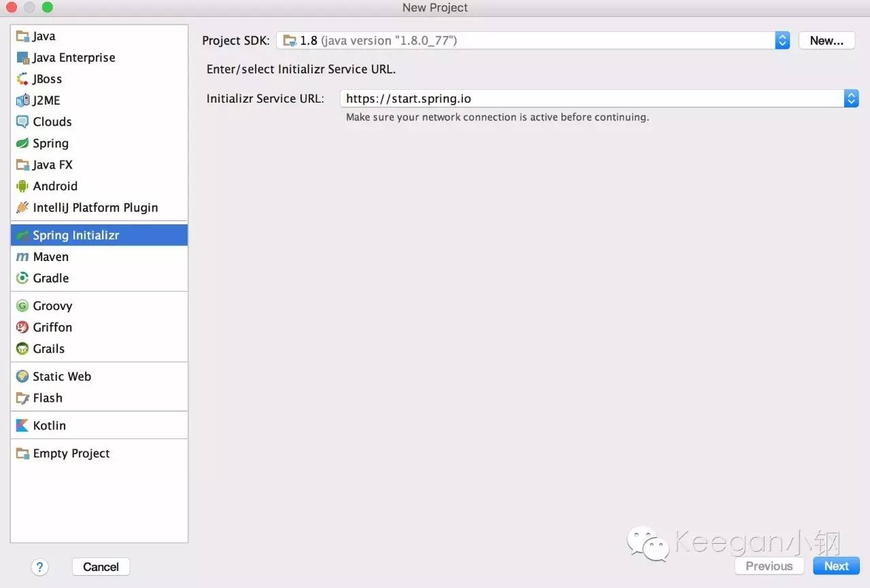The width and height of the screenshot is (870, 588).
Task: Click the Java FX folder icon
Action: tap(22, 165)
